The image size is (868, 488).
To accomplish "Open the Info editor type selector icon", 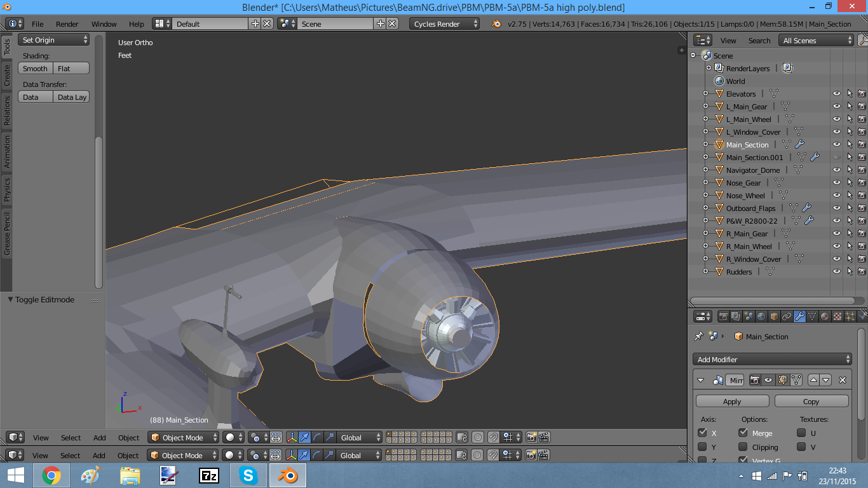I will point(15,24).
